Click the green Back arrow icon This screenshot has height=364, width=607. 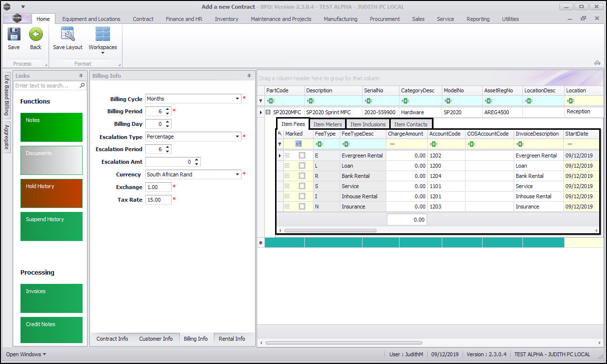coord(35,35)
